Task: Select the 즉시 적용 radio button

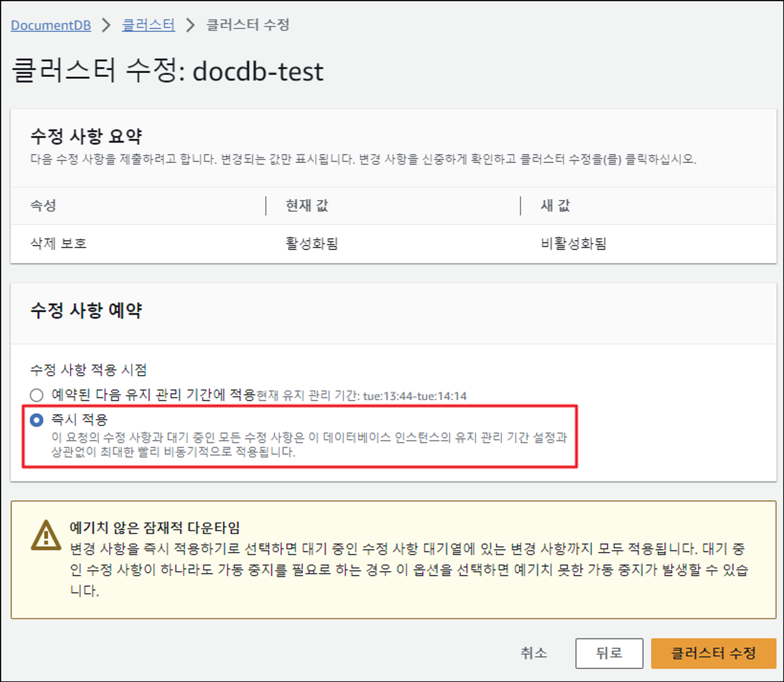Action: point(37,420)
